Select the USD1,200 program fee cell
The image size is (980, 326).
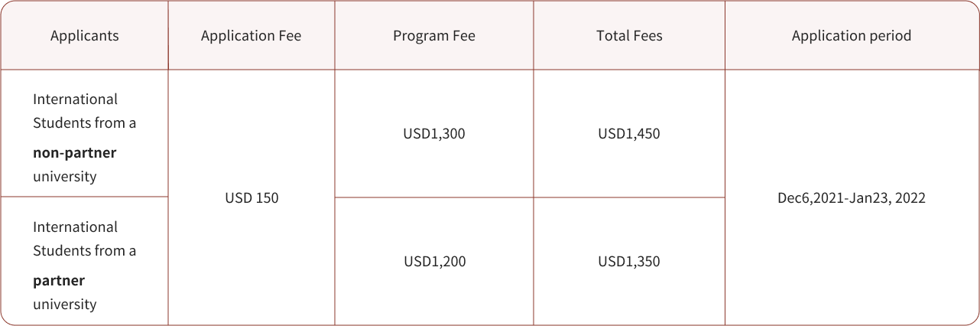(x=434, y=262)
